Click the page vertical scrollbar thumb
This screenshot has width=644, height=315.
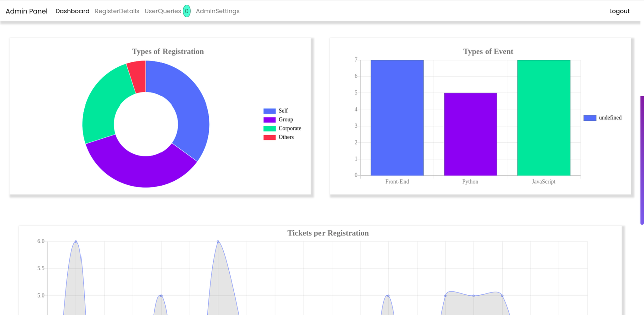pyautogui.click(x=642, y=160)
